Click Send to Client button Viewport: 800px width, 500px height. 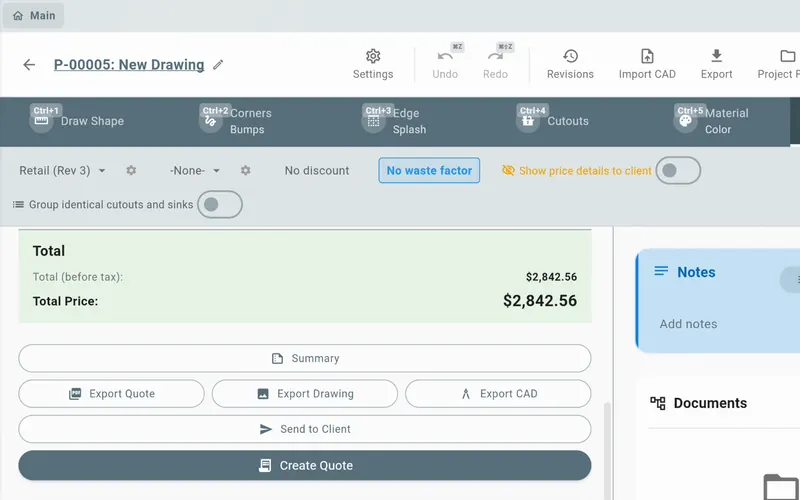coord(305,429)
